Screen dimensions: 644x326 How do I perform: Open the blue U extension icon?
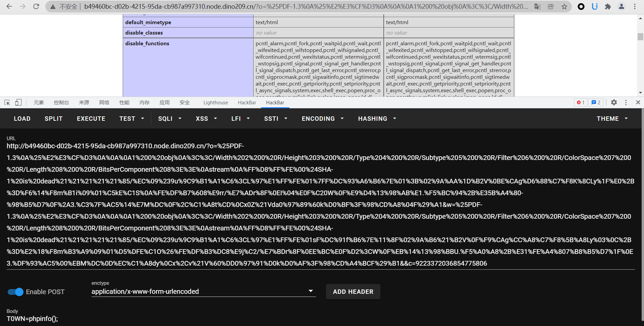pyautogui.click(x=594, y=7)
